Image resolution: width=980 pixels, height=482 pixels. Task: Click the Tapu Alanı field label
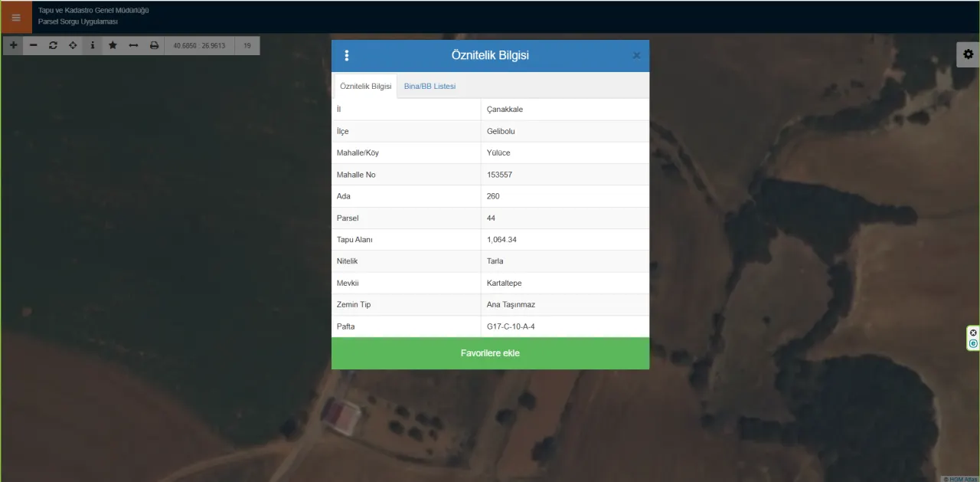coord(354,240)
